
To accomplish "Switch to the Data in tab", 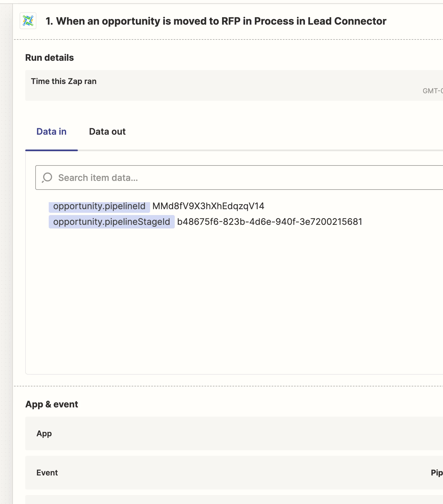I will 52,132.
